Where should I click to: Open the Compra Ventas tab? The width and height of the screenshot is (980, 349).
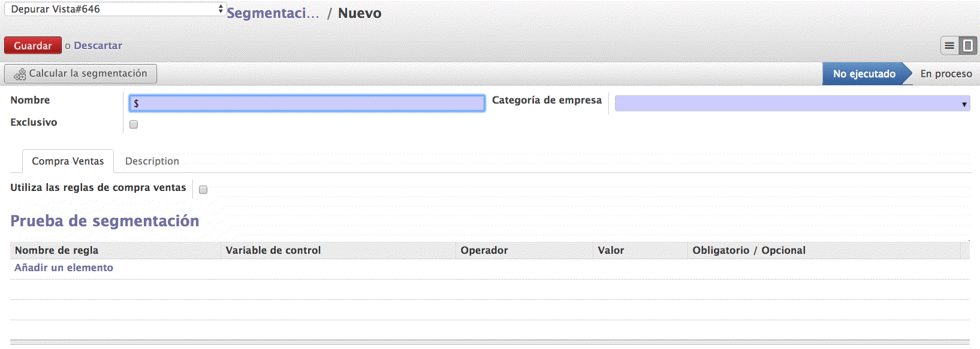point(68,161)
